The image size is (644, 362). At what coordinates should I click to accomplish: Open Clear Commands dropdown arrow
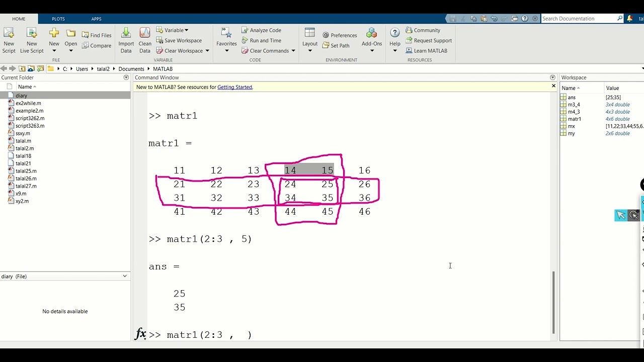click(293, 51)
